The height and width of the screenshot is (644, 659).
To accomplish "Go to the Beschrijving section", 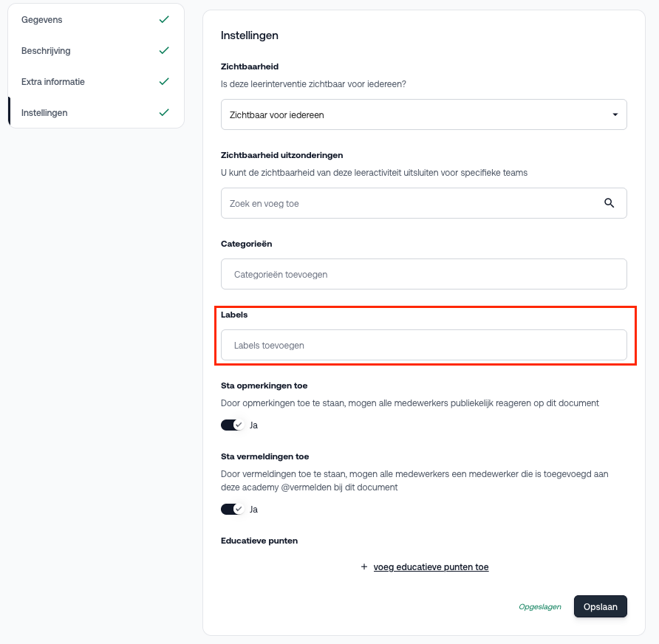I will coord(46,51).
